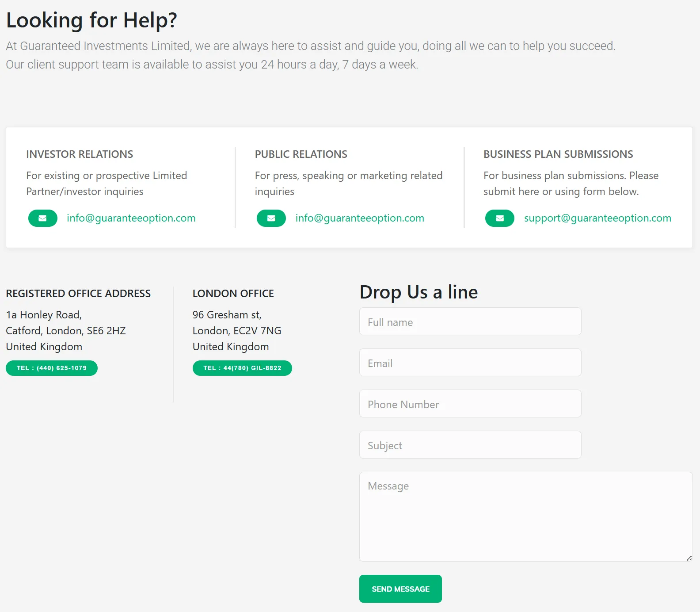Click the Registered Office Address heading
The width and height of the screenshot is (700, 612).
[x=78, y=294]
